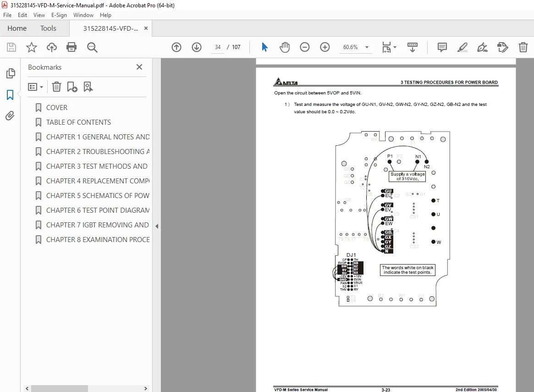The image size is (534, 392).
Task: Open the View menu
Action: point(39,15)
